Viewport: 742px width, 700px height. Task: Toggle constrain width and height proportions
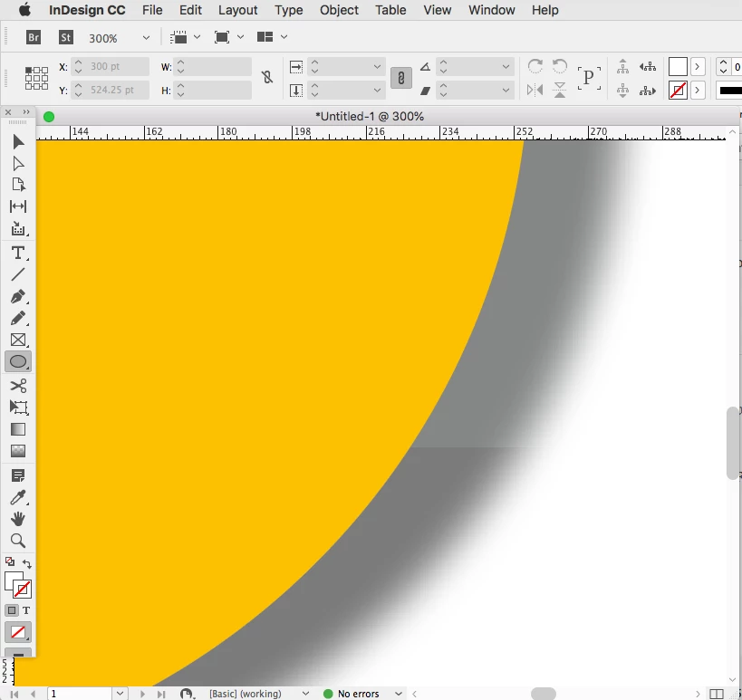(x=267, y=78)
